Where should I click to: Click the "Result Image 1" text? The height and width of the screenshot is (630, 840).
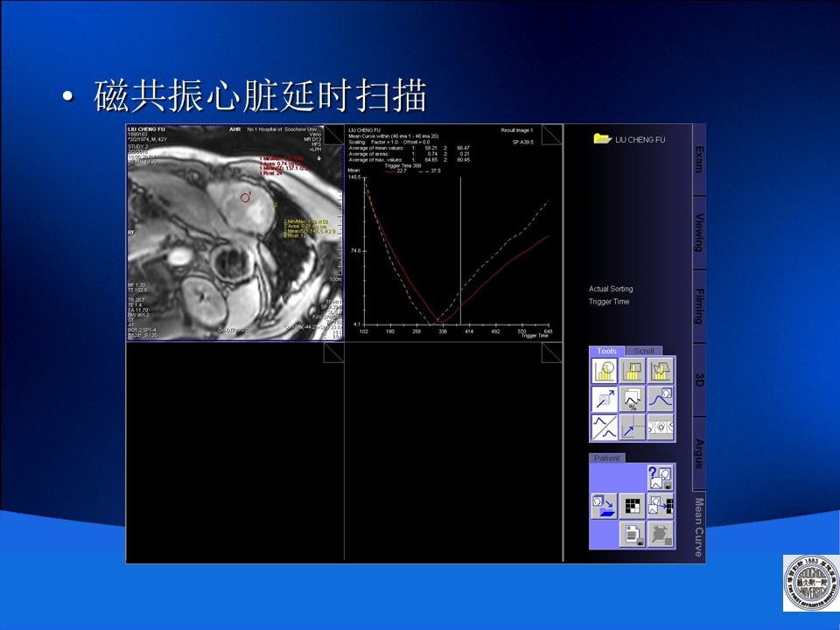pyautogui.click(x=517, y=130)
